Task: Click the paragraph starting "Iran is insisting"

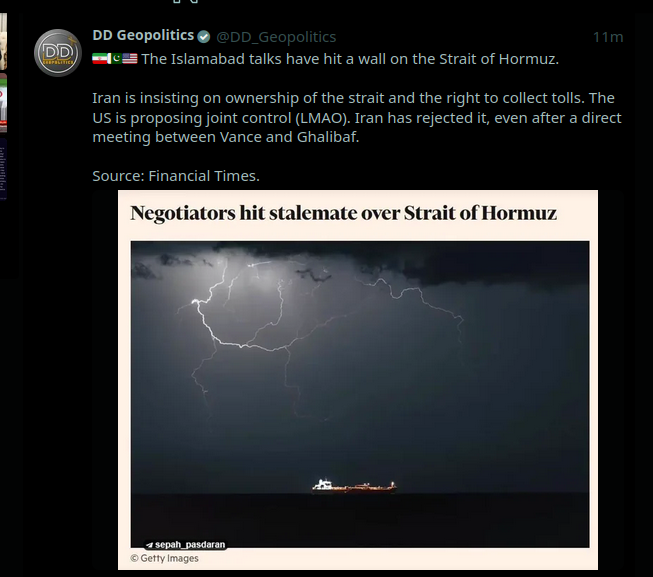Action: [x=356, y=117]
